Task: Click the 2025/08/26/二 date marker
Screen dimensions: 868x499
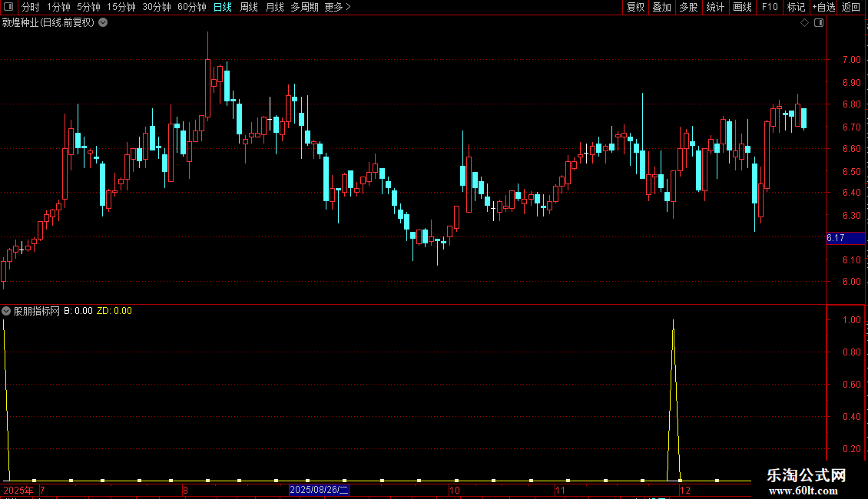Action: pyautogui.click(x=319, y=490)
